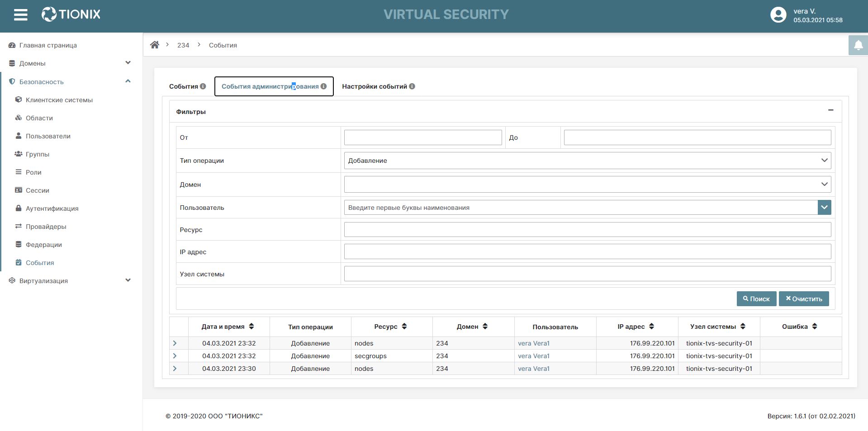Open Пользователи in the sidebar
The image size is (868, 431).
[48, 136]
